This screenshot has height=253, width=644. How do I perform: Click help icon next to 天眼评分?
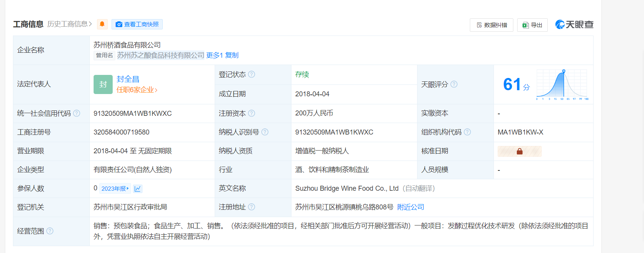click(x=454, y=84)
